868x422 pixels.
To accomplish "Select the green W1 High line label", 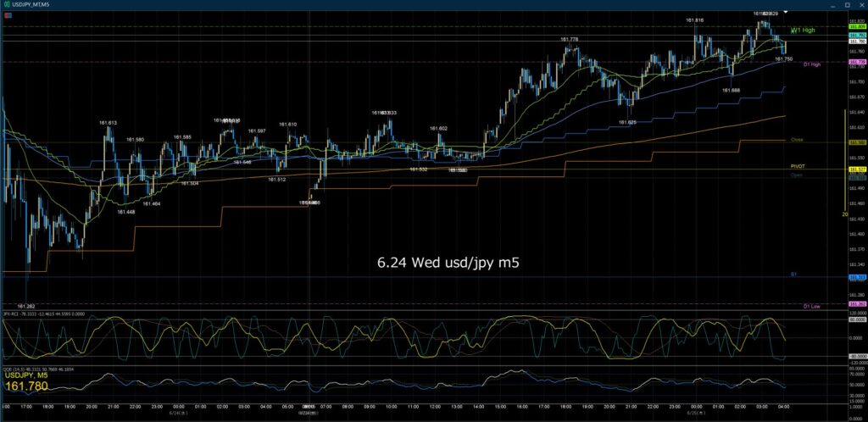I will (x=803, y=31).
